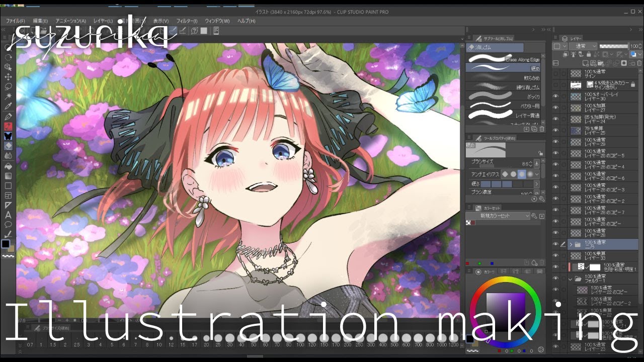Select the Fill bucket tool

[8, 165]
